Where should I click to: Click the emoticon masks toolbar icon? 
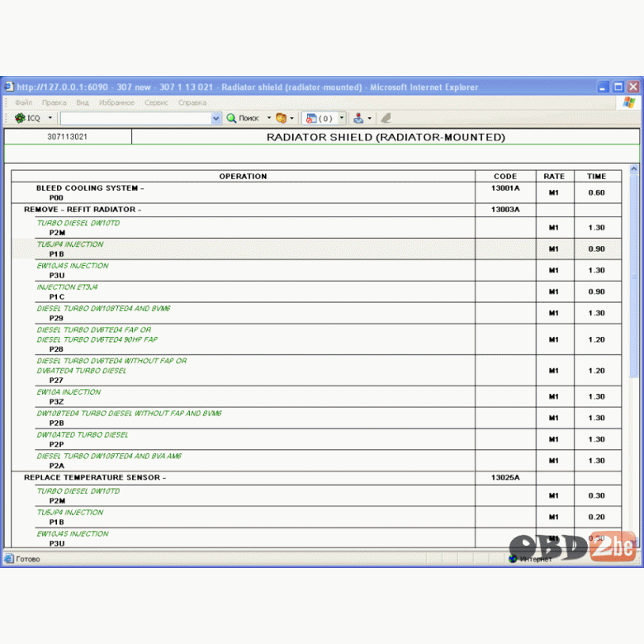tap(281, 118)
